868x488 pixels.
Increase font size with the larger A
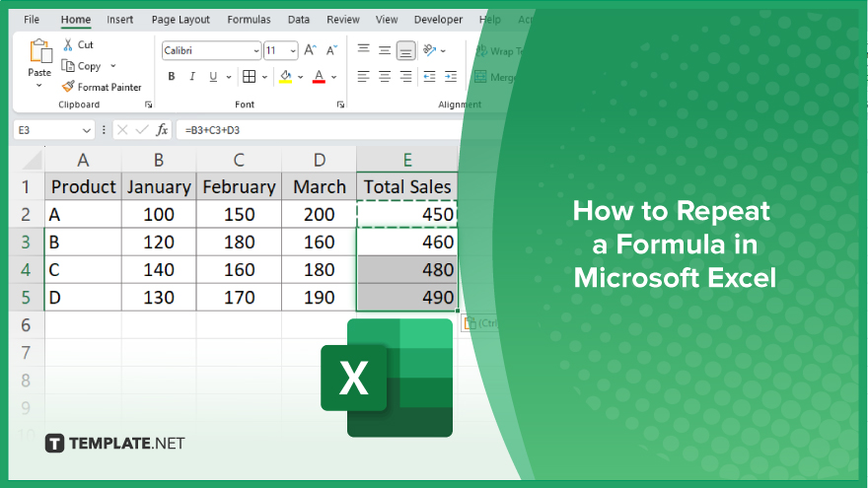coord(310,50)
